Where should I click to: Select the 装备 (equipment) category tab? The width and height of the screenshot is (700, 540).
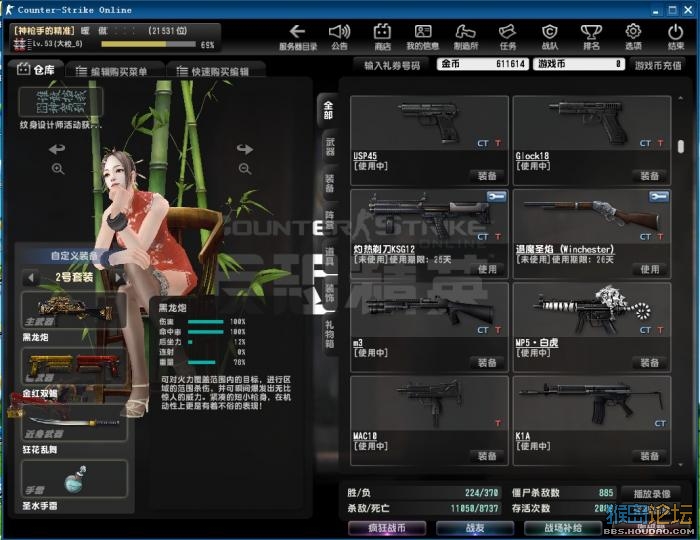(x=330, y=183)
